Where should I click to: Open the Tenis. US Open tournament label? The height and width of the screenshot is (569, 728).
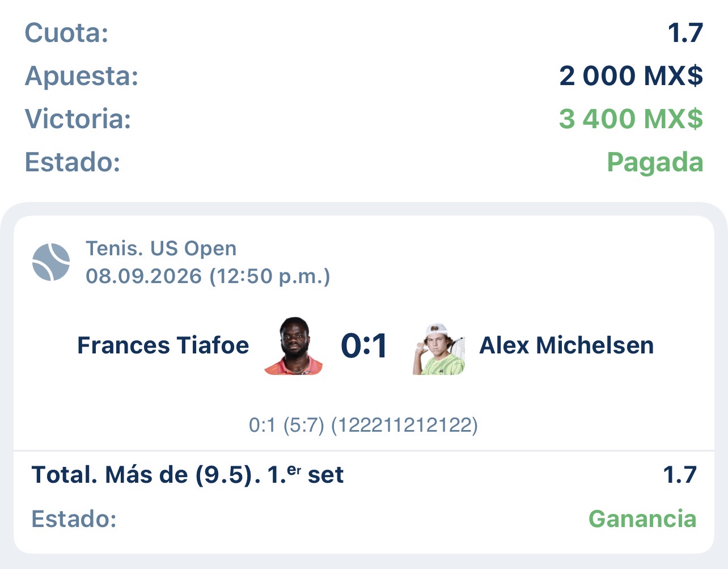[161, 248]
